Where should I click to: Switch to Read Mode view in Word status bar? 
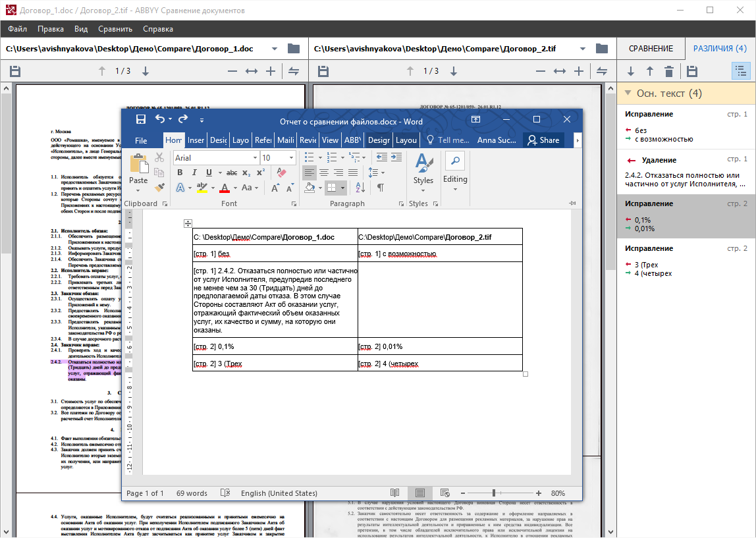point(394,493)
